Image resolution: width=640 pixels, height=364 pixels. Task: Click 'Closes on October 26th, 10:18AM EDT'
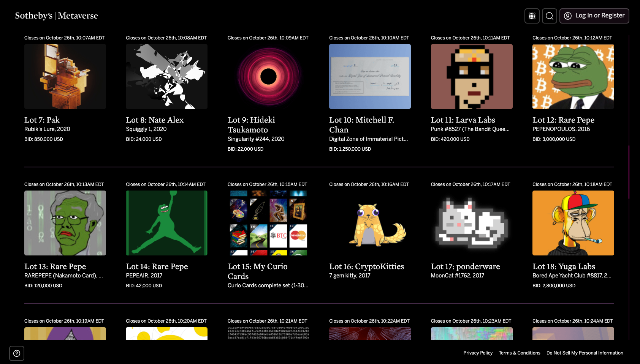click(x=572, y=184)
